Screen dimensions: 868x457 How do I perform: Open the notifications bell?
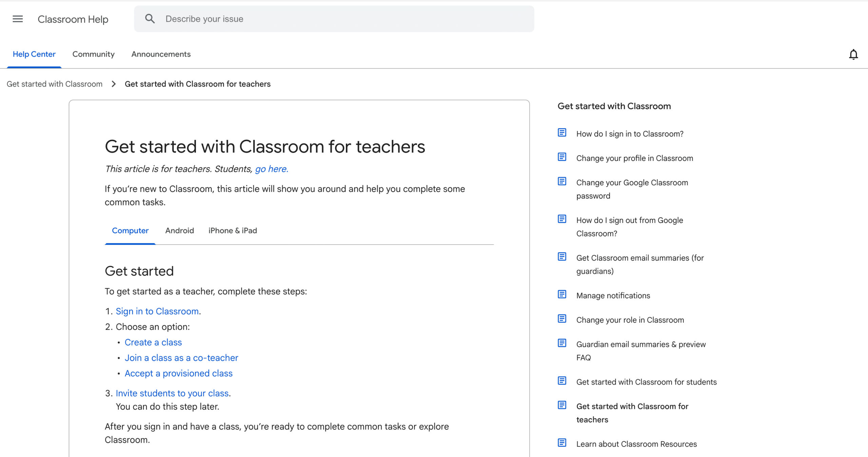853,54
